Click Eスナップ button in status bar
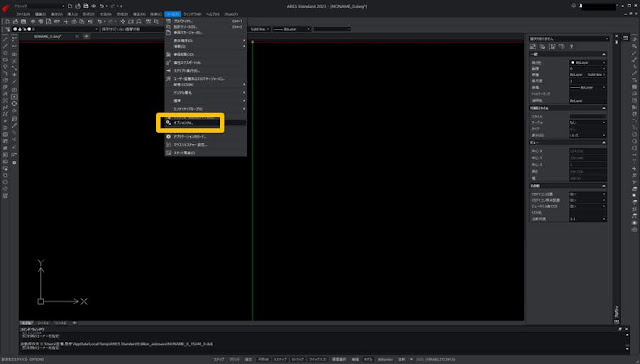The width and height of the screenshot is (640, 364). point(280,360)
